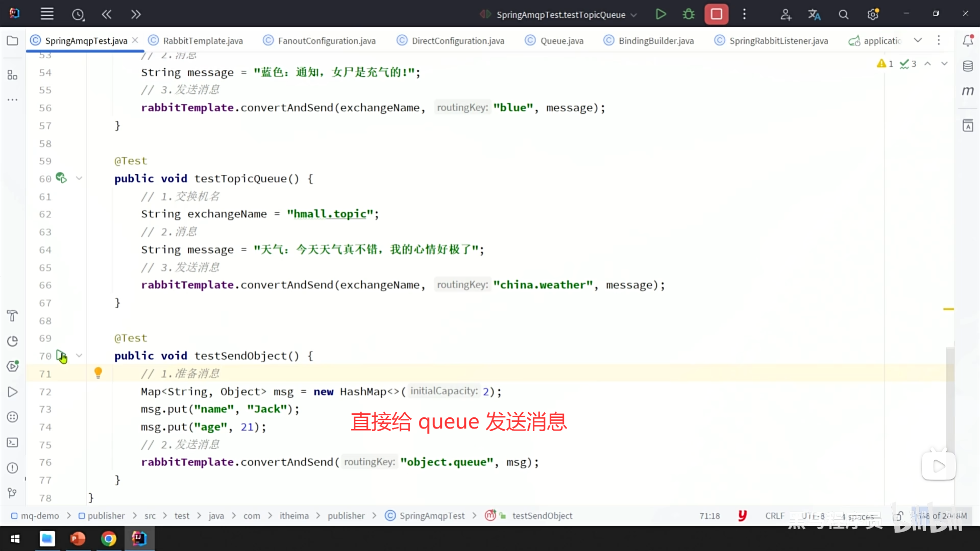
Task: Click the yellow warning marker on the error stripe
Action: pyautogui.click(x=948, y=309)
